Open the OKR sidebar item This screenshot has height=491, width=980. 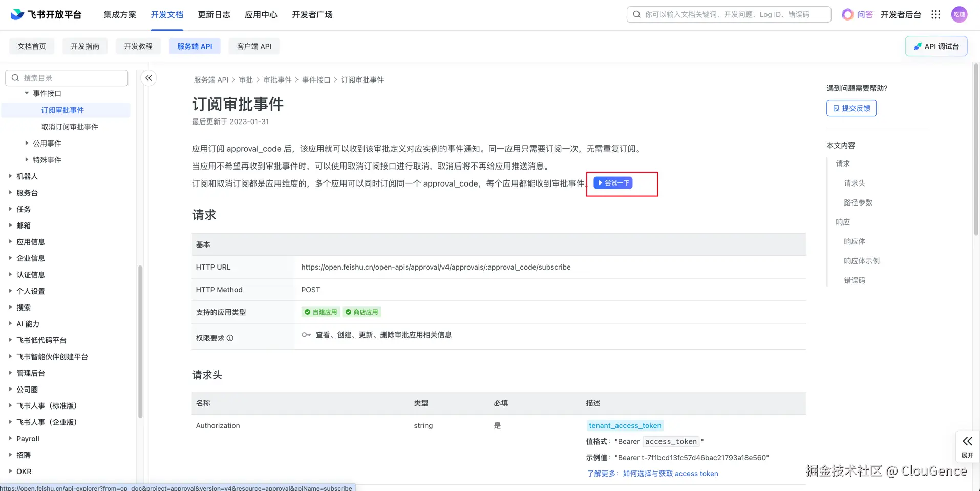point(24,472)
